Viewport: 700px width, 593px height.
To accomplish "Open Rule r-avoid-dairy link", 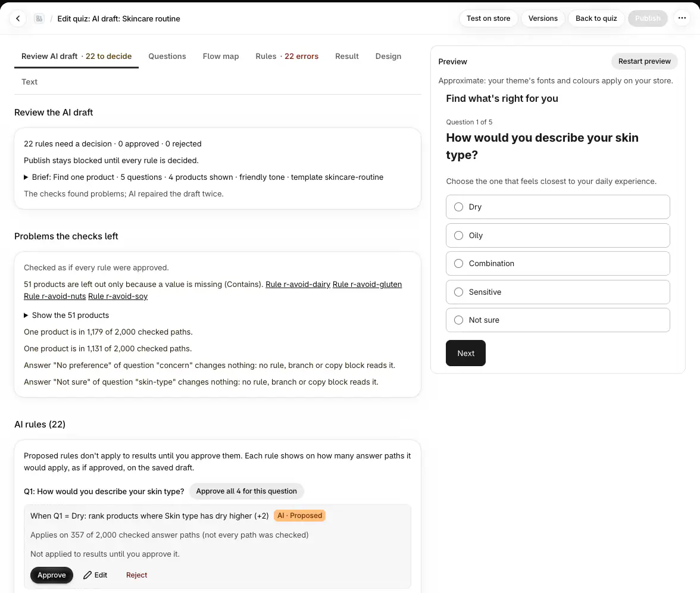I will (x=298, y=285).
